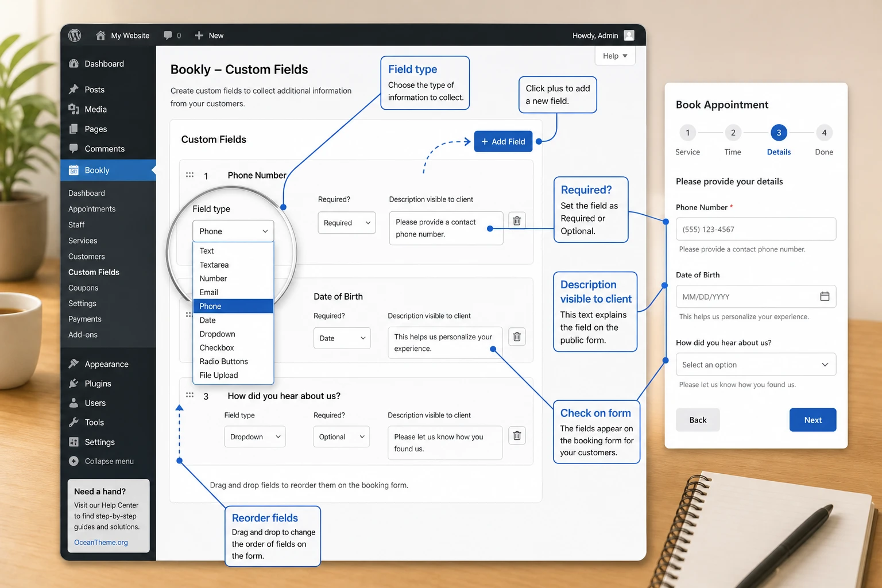Viewport: 882px width, 588px height.
Task: Grab drag handle of field number 3
Action: (x=189, y=395)
